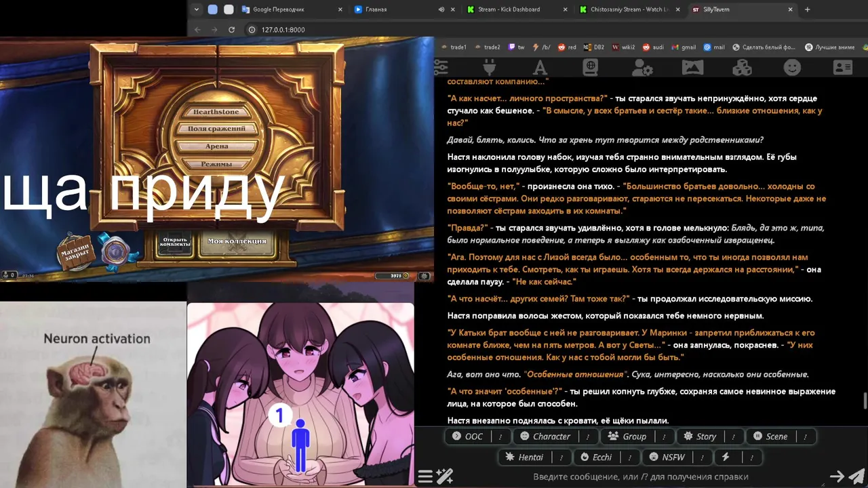Open the mail bookmark
Viewport: 868px width, 488px height.
pyautogui.click(x=714, y=47)
